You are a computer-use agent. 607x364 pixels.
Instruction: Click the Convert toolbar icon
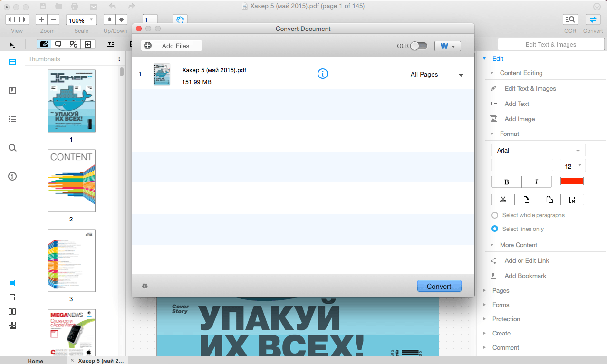(x=593, y=19)
